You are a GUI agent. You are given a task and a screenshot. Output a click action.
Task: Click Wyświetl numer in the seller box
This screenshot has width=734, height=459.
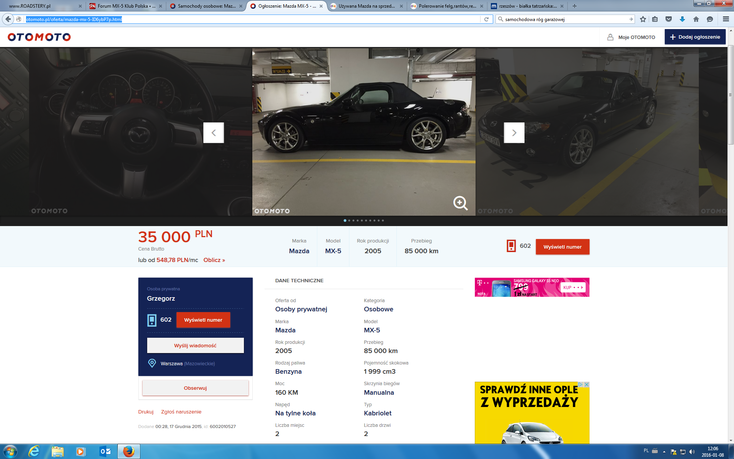coord(203,320)
